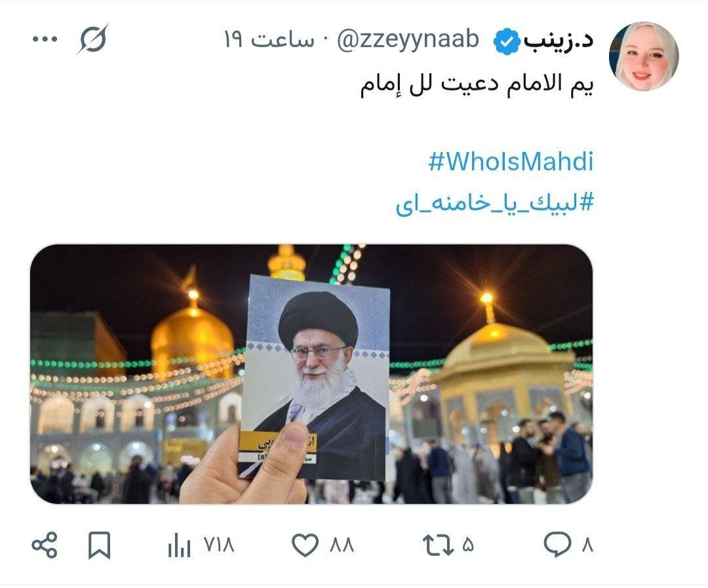Viewport: 708px width, 588px height.
Task: Like the post with heart icon
Action: 305,545
